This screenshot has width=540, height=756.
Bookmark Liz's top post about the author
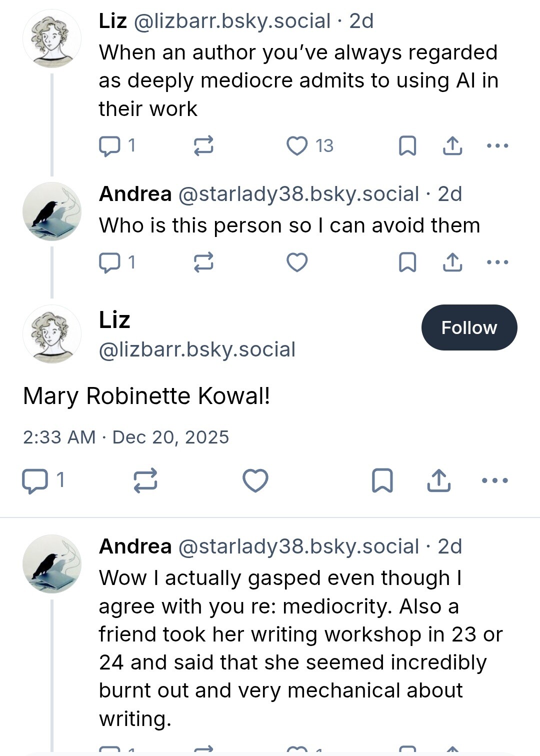pyautogui.click(x=407, y=146)
